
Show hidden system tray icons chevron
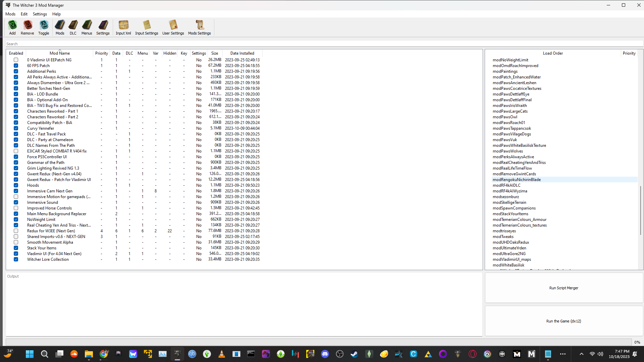[x=582, y=354]
